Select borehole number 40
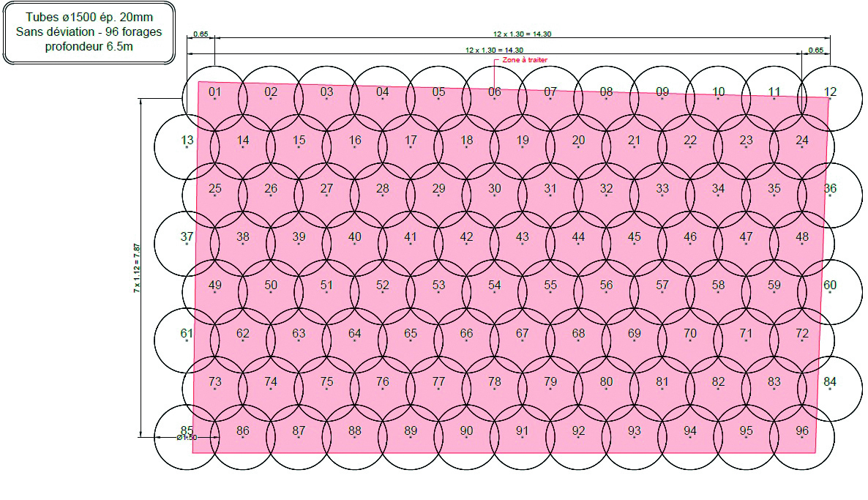868x500 pixels. (355, 236)
